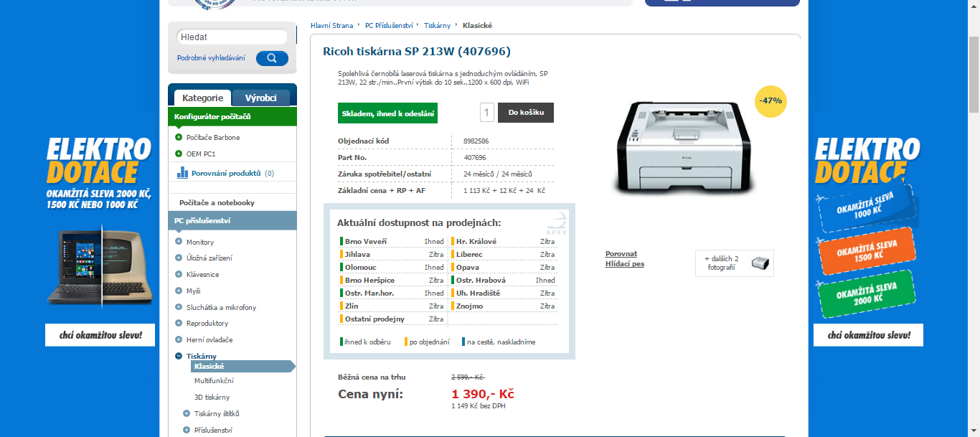Expand the Monitory category
The width and height of the screenshot is (980, 437).
[x=179, y=242]
